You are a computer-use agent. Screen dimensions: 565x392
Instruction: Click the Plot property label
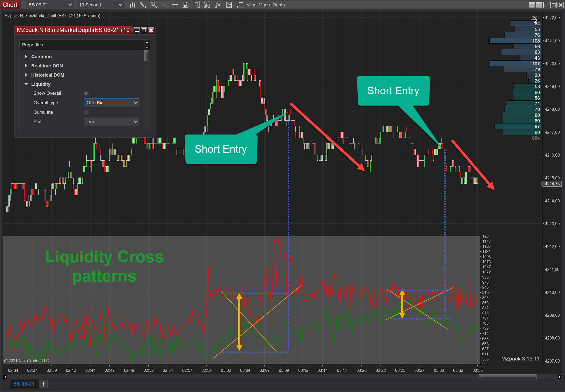[x=37, y=122]
